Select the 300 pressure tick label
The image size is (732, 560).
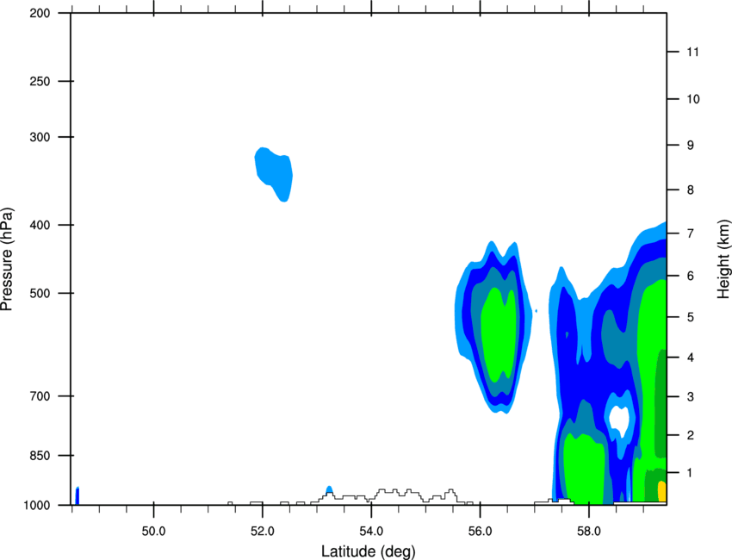(40, 137)
